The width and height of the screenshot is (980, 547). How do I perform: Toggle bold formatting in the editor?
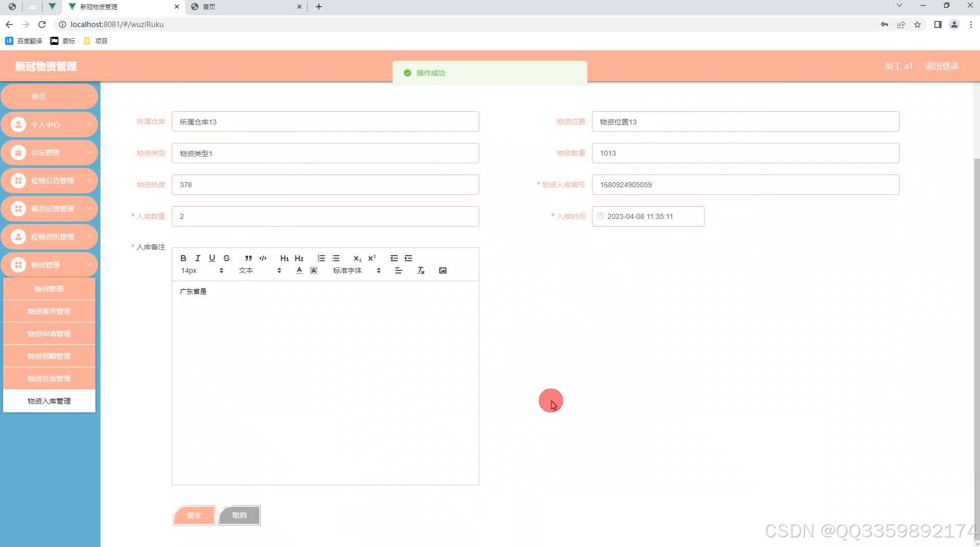click(x=183, y=258)
